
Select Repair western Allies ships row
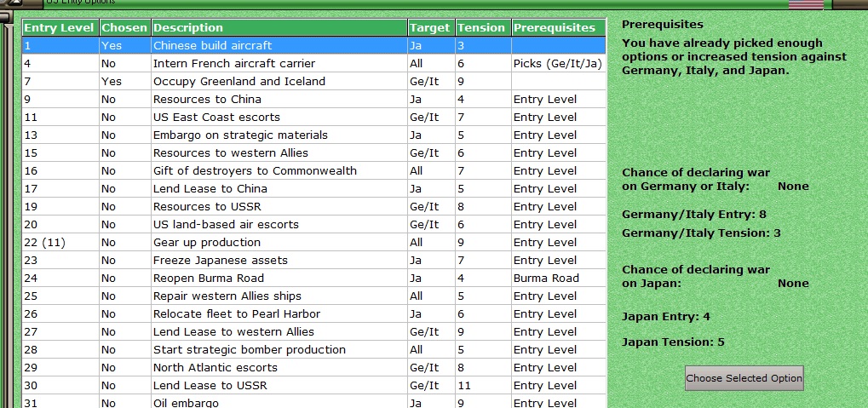click(313, 296)
